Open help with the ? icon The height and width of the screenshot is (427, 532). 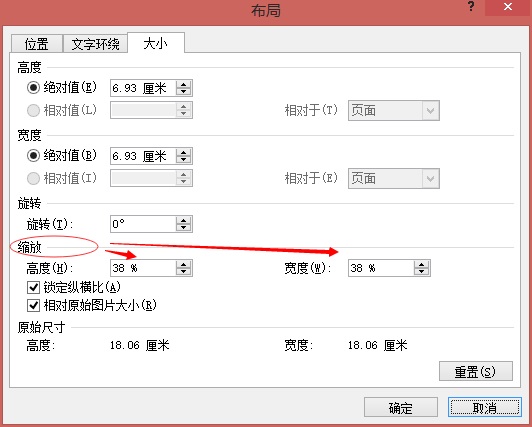point(471,7)
